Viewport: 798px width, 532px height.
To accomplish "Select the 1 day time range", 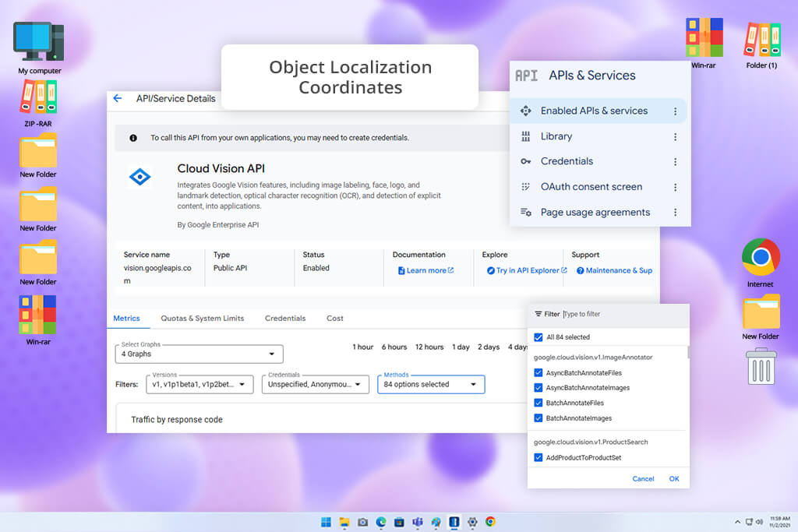I will tap(461, 347).
